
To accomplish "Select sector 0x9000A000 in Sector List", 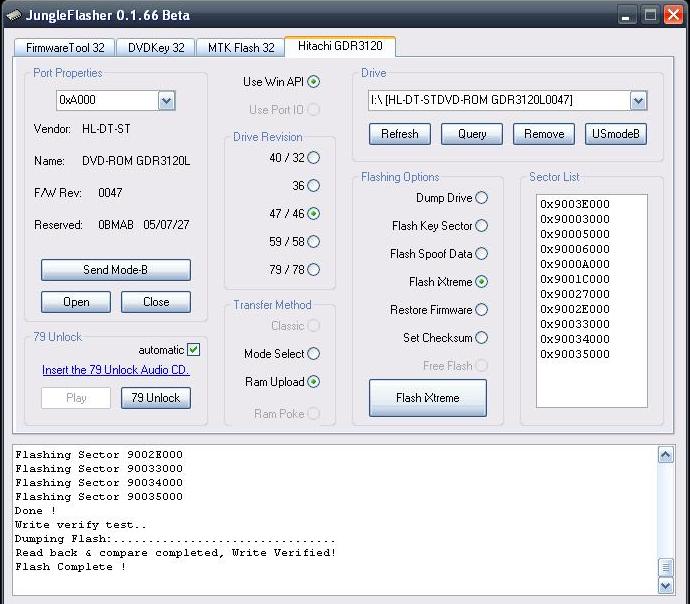I will [x=575, y=264].
